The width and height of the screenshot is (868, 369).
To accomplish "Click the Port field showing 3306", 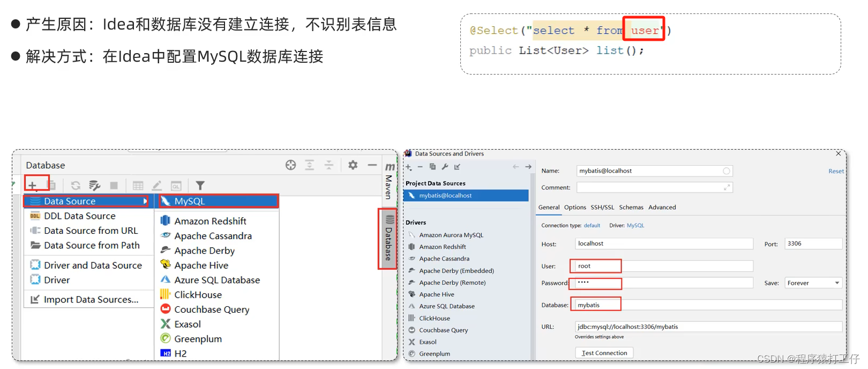I will (813, 243).
